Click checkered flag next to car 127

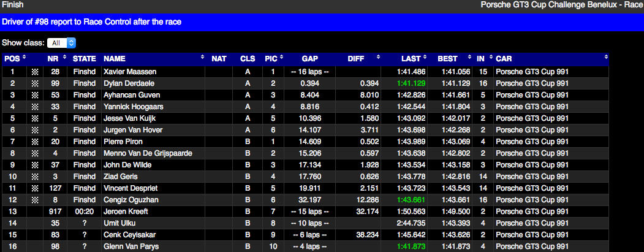click(35, 188)
